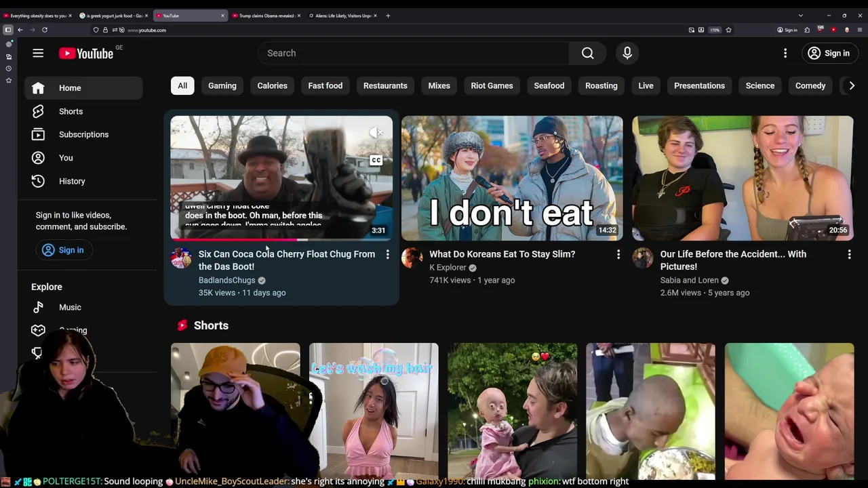Screen dimensions: 868x488
Task: Open the crying baby short
Action: (789, 411)
